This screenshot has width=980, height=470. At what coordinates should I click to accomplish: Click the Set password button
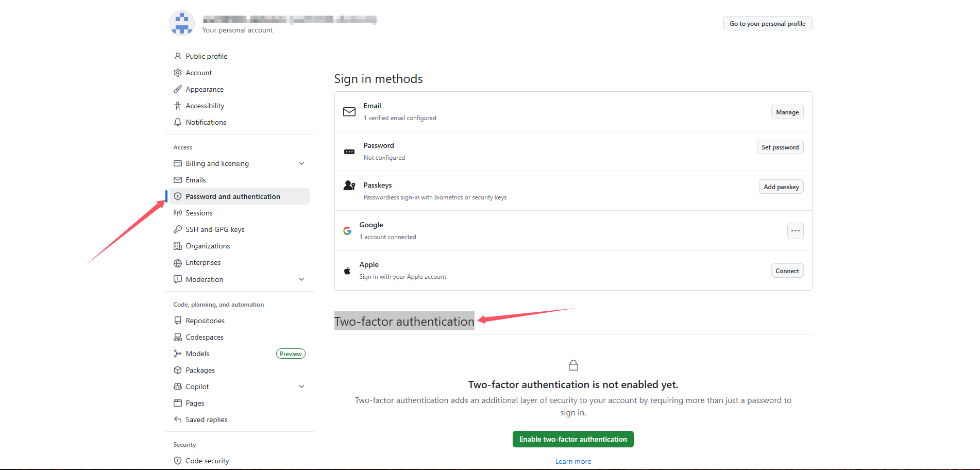point(780,147)
